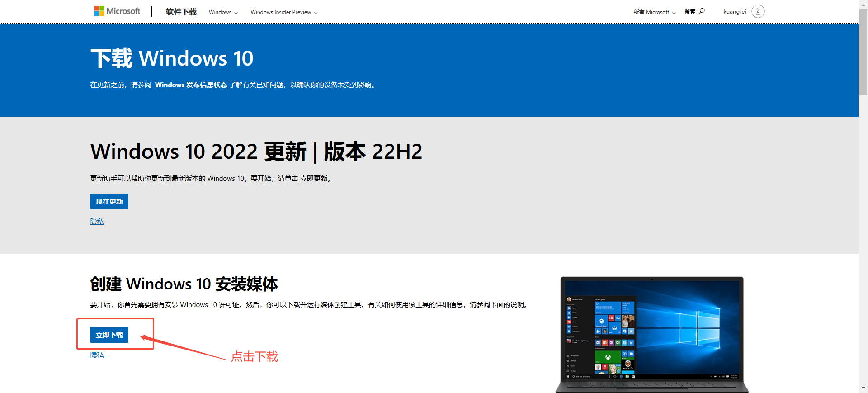Expand the Windows dropdown menu
The height and width of the screenshot is (393, 868).
(x=223, y=12)
